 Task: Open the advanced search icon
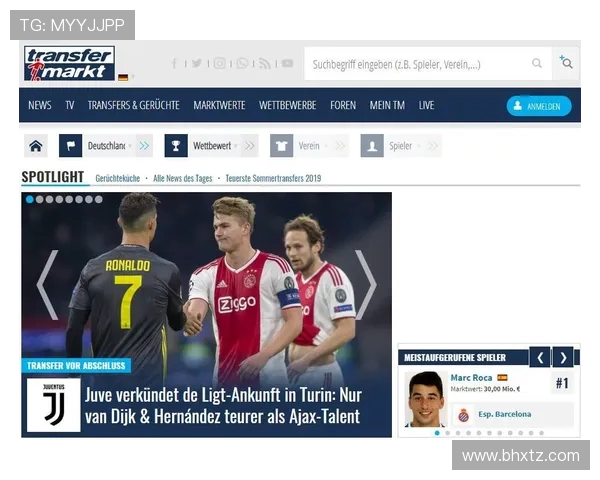pyautogui.click(x=566, y=63)
